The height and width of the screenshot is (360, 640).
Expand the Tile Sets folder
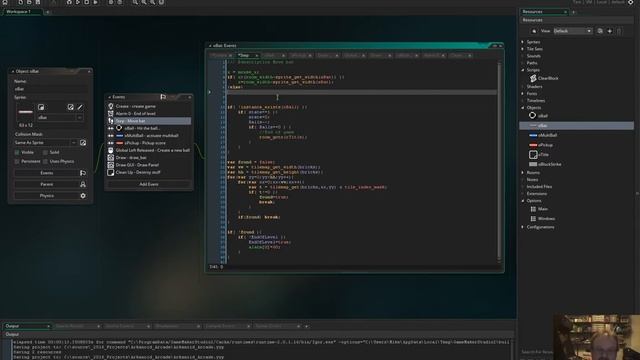pyautogui.click(x=522, y=49)
